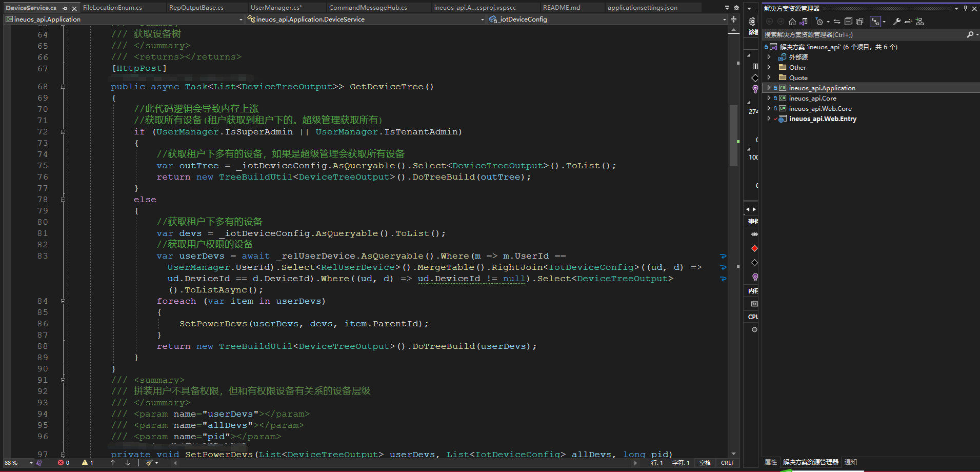
Task: Click the vertical scrollbar thumb in editor
Action: click(x=733, y=135)
